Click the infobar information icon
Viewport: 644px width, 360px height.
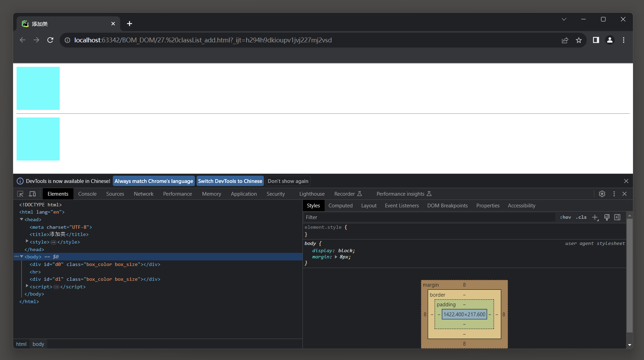click(20, 181)
